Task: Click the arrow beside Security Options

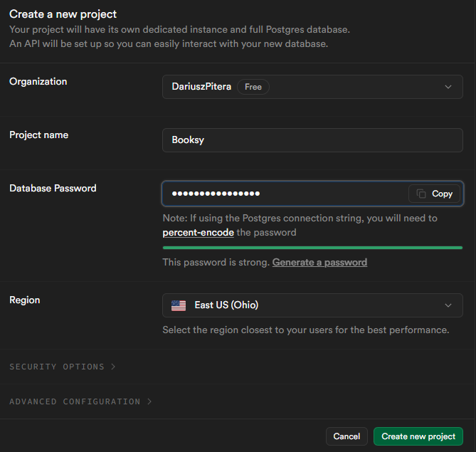Action: (112, 367)
